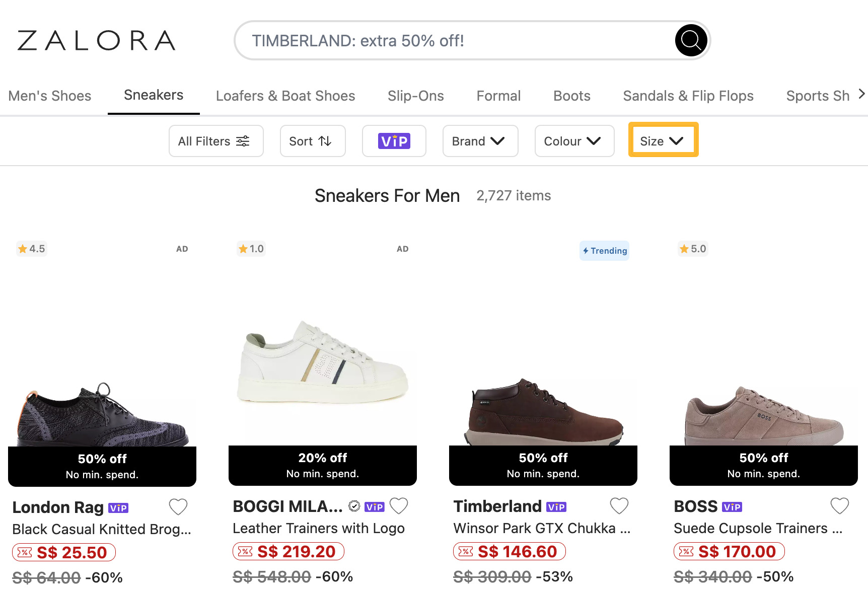Click the search magnifier icon
Screen dimensions: 868x592
click(x=691, y=40)
